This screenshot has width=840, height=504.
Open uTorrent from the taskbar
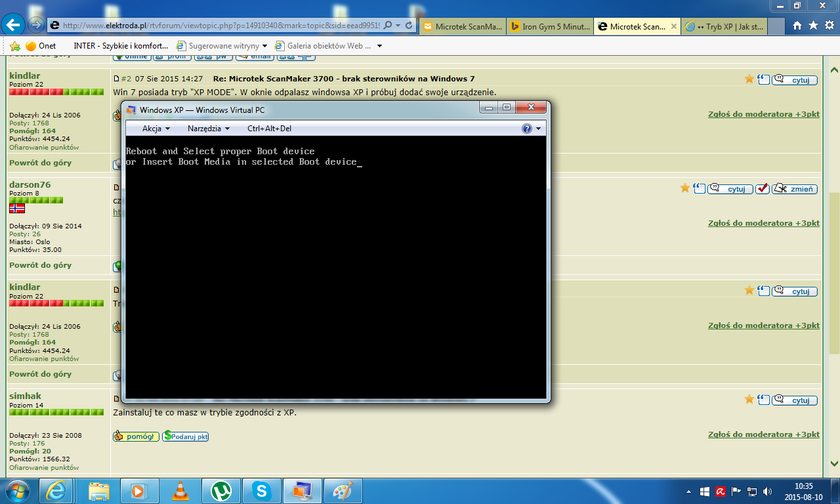pyautogui.click(x=220, y=491)
